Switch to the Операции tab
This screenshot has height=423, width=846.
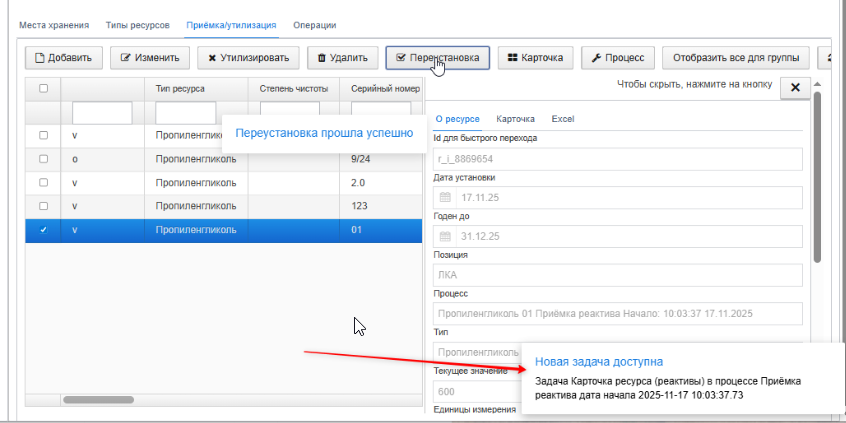point(315,25)
